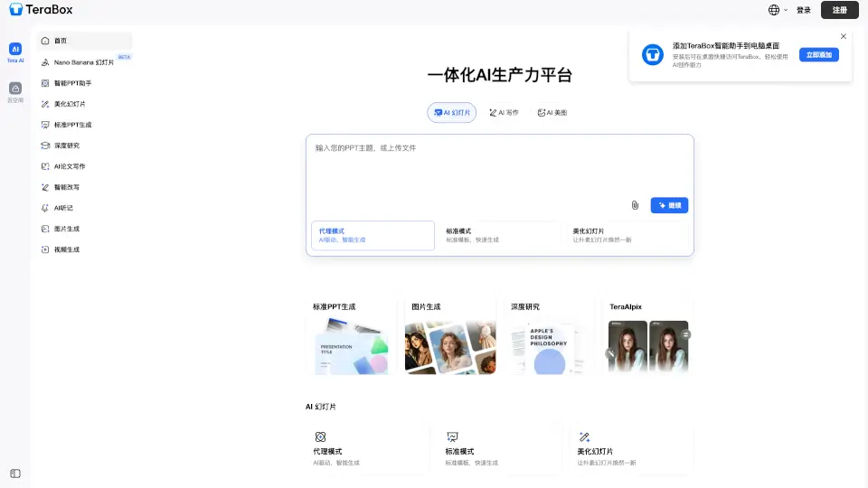
Task: Open the cloud storage space icon
Action: coord(15,89)
